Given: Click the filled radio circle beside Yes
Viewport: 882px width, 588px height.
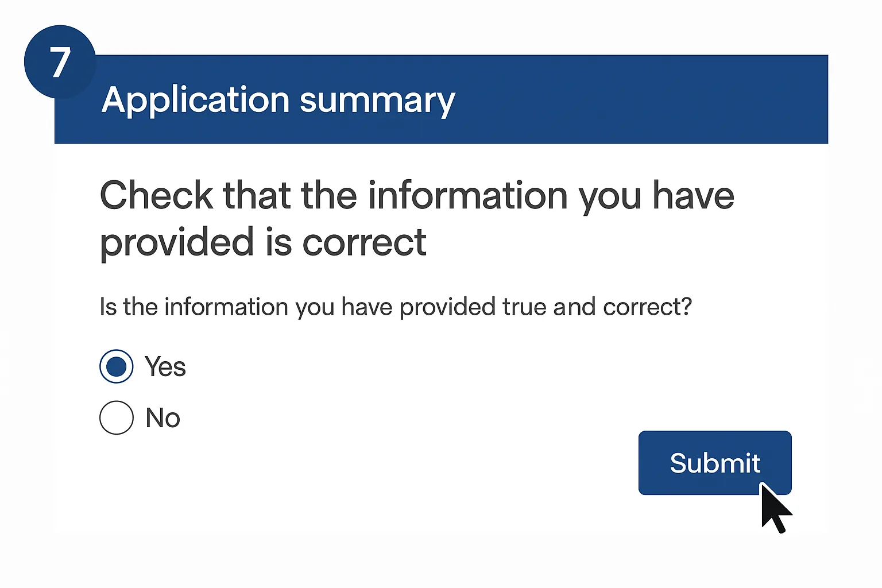Looking at the screenshot, I should pyautogui.click(x=117, y=366).
